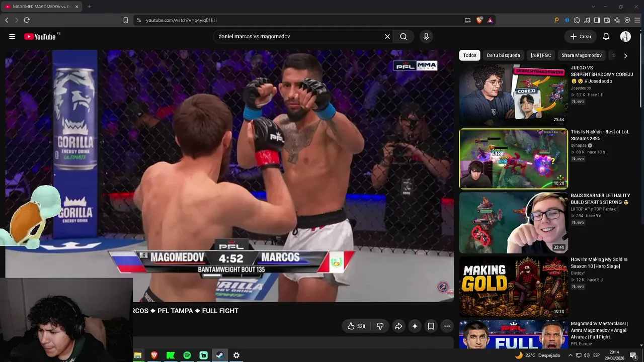The height and width of the screenshot is (362, 644).
Task: Select the [AIR] FGC chip
Action: 541,55
